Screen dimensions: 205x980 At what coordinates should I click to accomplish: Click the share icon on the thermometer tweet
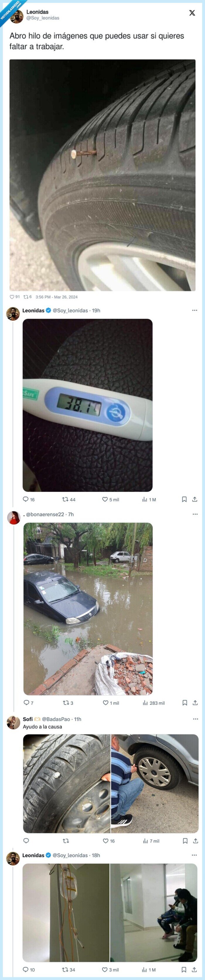coord(195,500)
